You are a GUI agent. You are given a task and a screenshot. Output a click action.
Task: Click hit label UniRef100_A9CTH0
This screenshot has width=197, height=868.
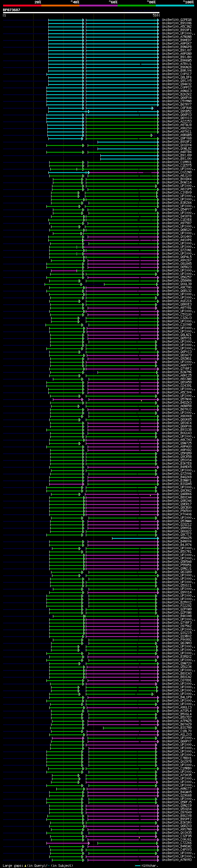pos(177,287)
